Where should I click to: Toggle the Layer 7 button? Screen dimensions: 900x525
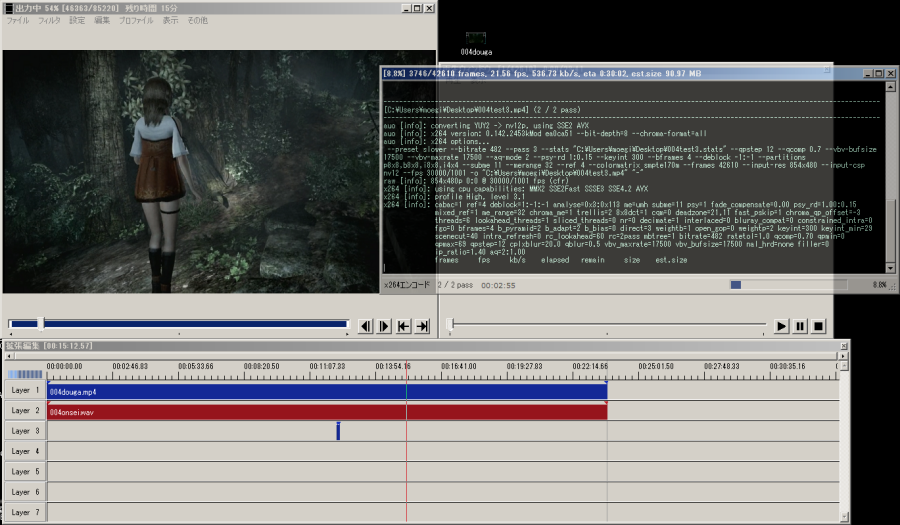25,512
